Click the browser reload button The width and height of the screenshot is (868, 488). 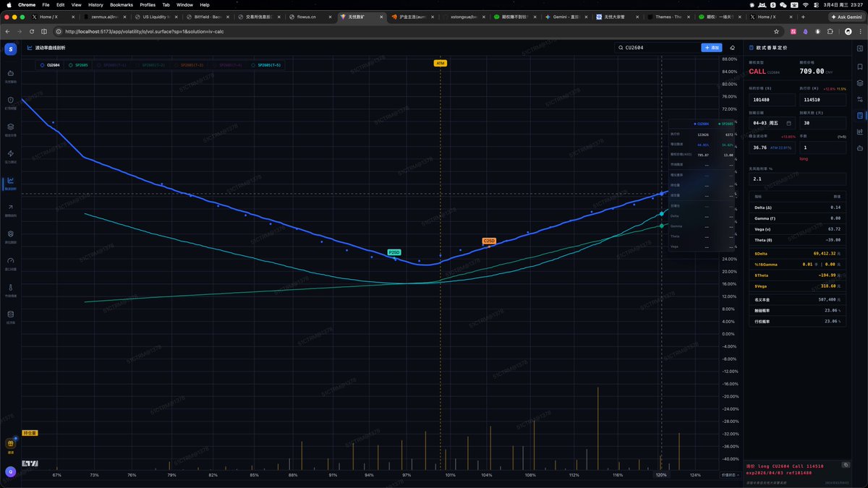(x=33, y=31)
